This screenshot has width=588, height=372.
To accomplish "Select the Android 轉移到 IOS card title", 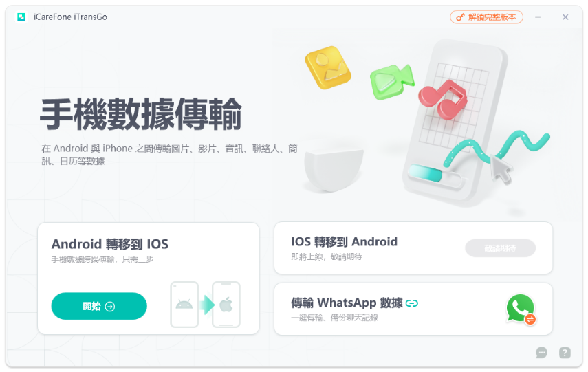I will tap(110, 244).
